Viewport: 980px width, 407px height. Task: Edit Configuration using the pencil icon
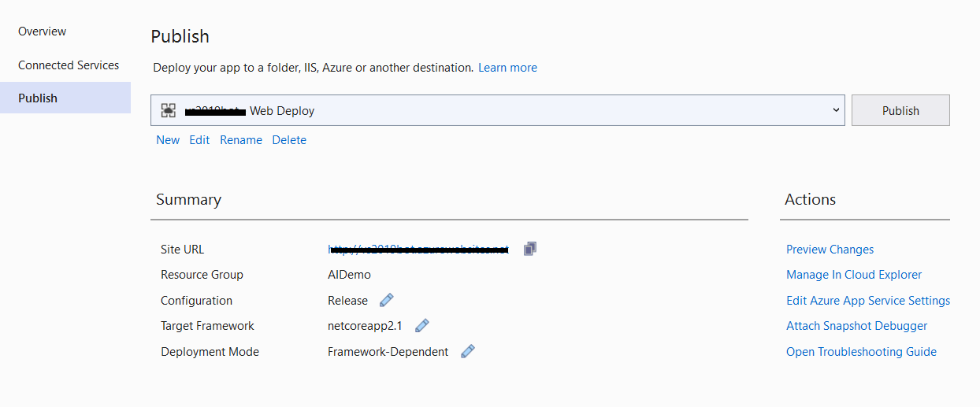click(386, 300)
